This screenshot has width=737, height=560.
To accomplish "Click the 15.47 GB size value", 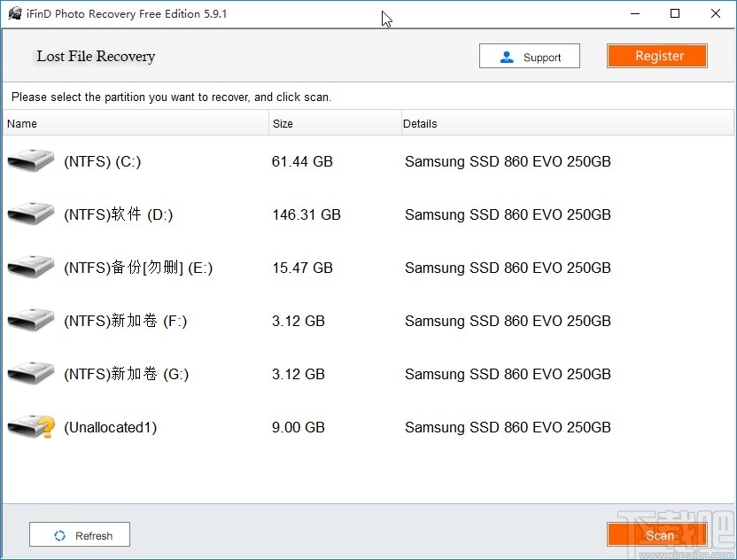I will (302, 268).
